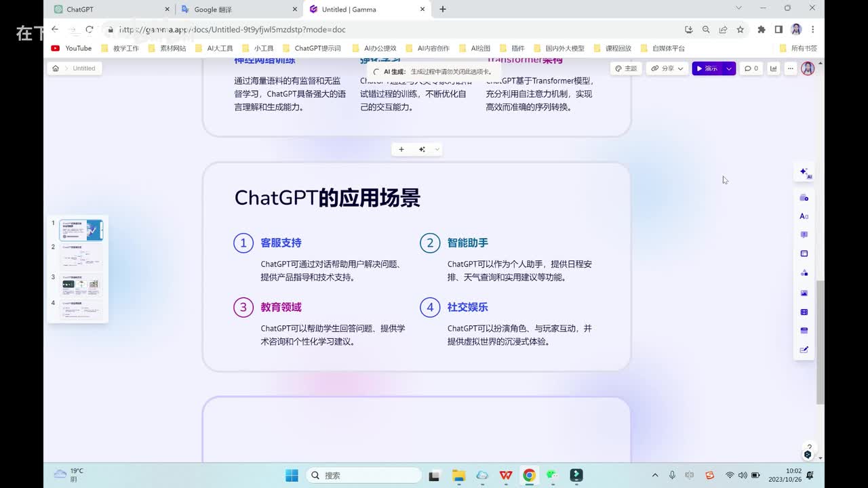868x488 pixels.
Task: Open the analytics chart icon in the top bar
Action: tap(773, 68)
